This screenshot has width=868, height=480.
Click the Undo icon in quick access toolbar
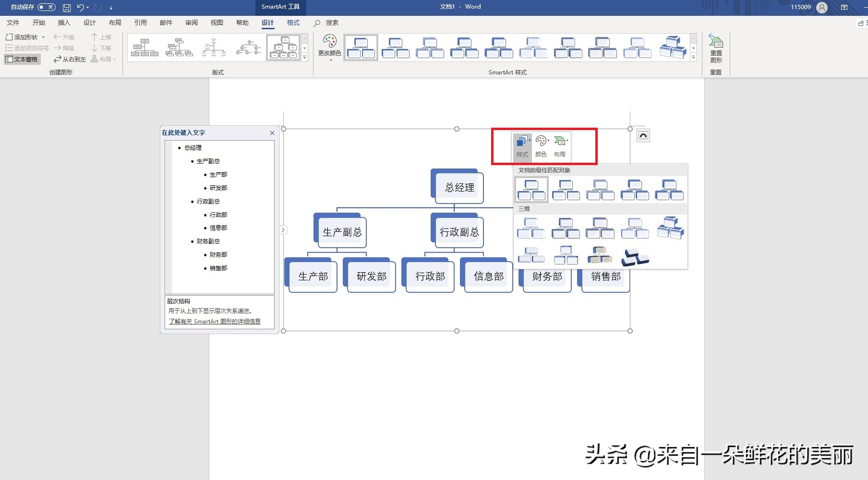point(80,7)
